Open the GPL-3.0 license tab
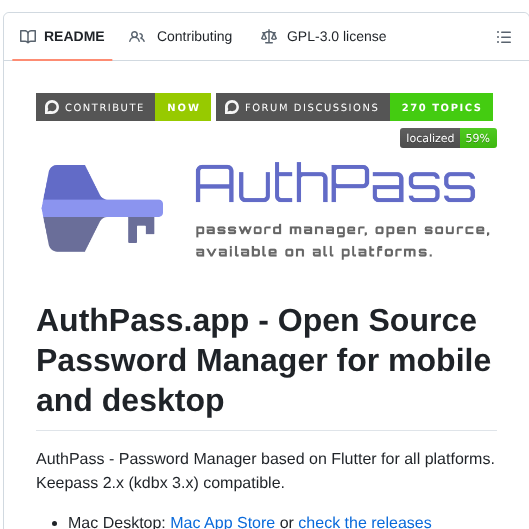The image size is (529, 529). coord(324,36)
